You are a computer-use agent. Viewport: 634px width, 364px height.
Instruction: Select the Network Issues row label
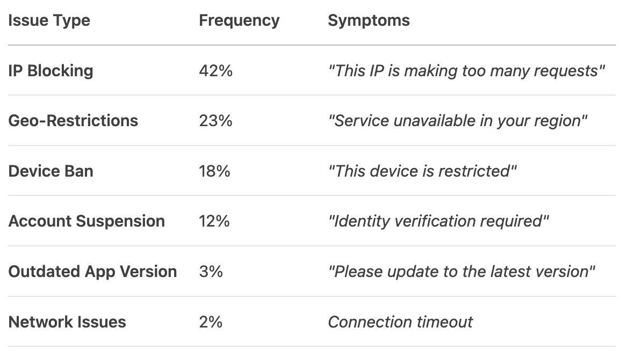[x=67, y=322]
